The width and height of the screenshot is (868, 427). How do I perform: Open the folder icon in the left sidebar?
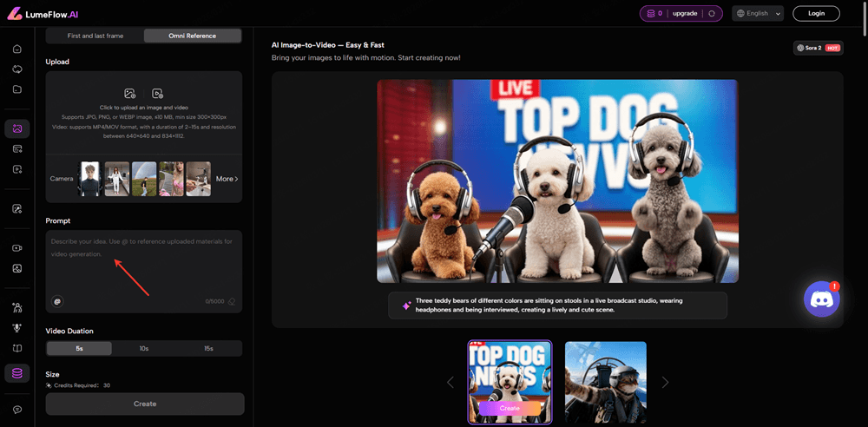(16, 89)
